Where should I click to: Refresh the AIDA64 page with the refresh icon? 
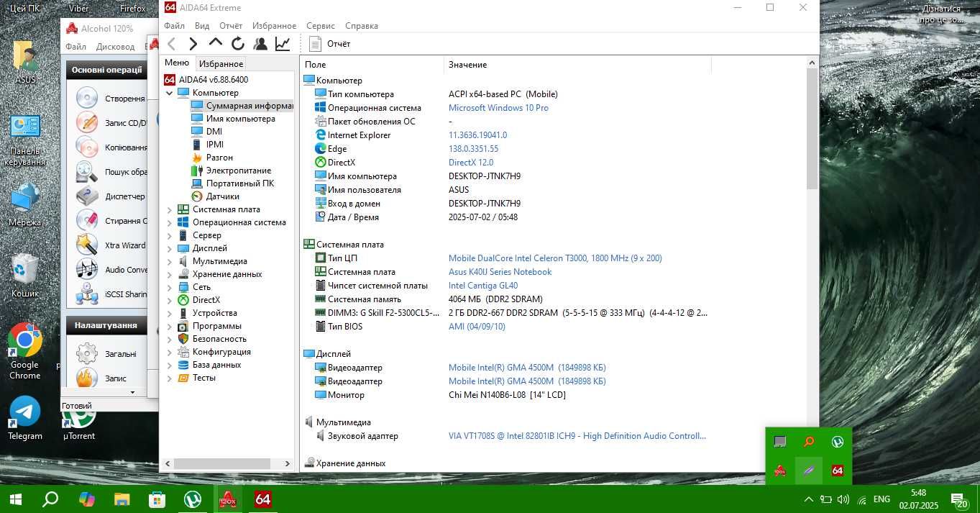238,44
